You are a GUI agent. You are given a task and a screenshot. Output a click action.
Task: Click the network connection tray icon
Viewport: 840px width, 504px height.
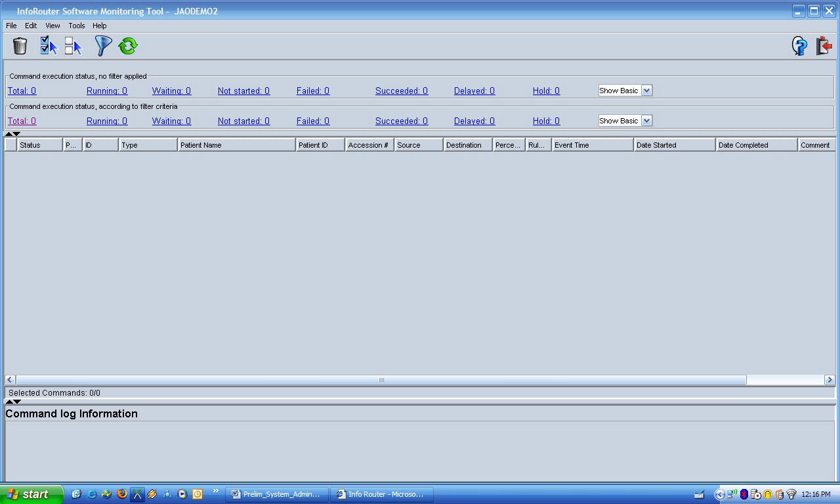coord(732,494)
